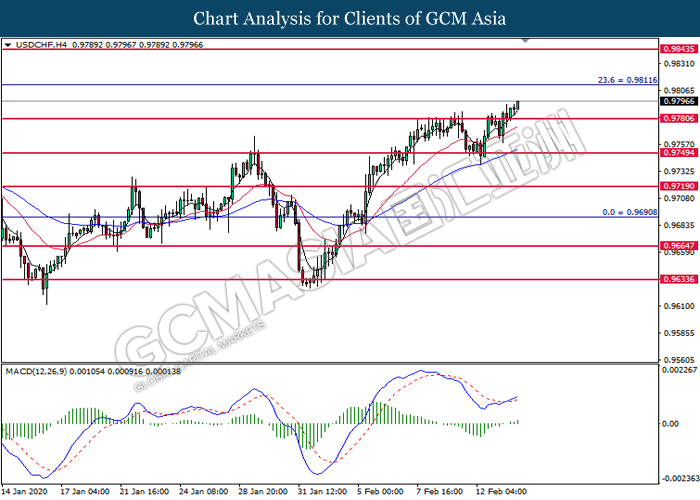Select the 0.96336 red price tag
700x500 pixels.
(675, 280)
